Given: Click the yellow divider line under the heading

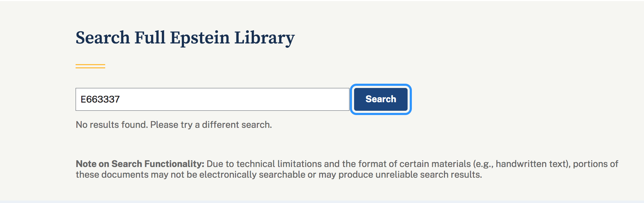Looking at the screenshot, I should pyautogui.click(x=90, y=66).
